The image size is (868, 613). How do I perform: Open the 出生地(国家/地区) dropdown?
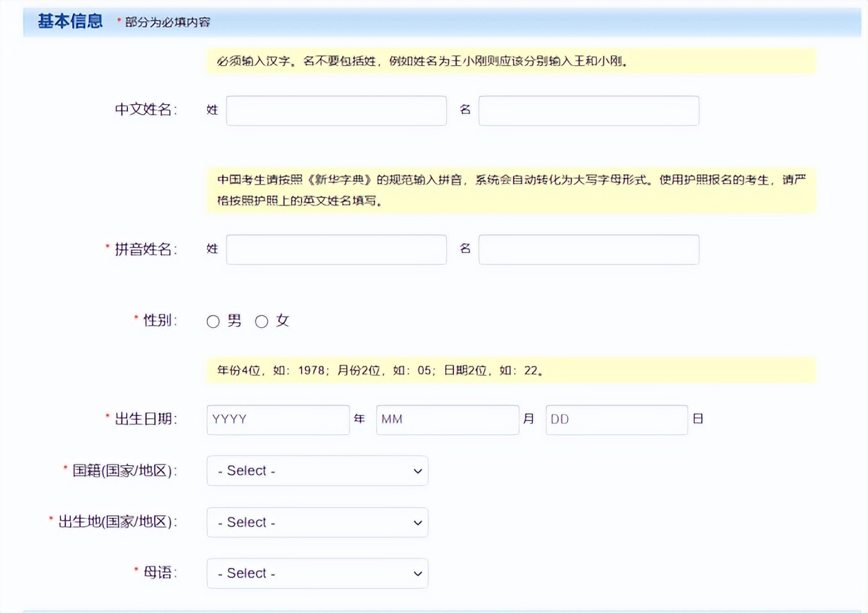[317, 522]
